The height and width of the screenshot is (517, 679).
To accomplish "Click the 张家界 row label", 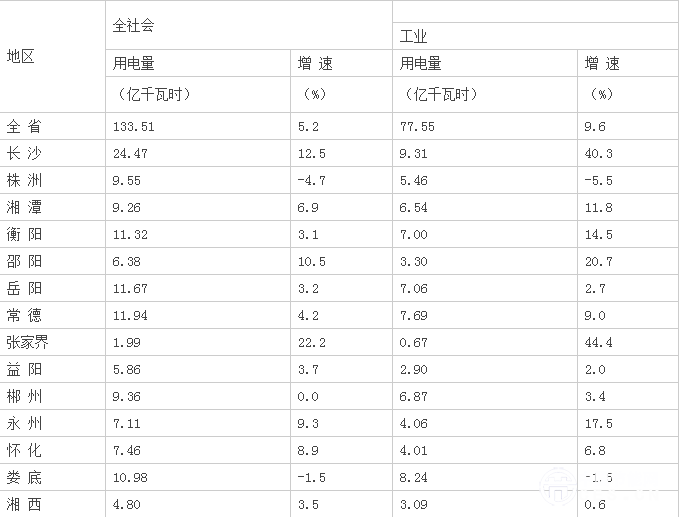I will (28, 343).
